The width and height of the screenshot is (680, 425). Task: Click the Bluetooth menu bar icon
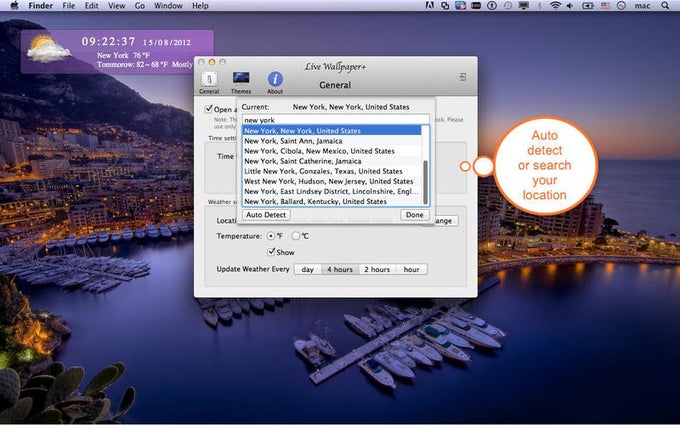click(540, 6)
